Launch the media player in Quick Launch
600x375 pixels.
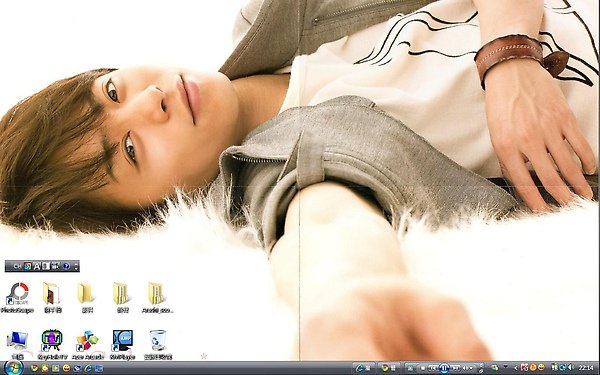[x=55, y=368]
